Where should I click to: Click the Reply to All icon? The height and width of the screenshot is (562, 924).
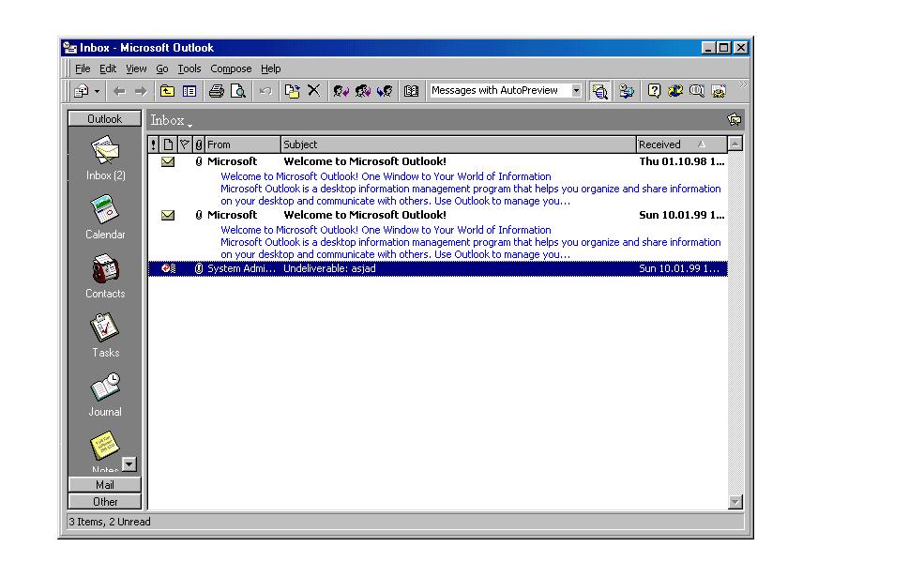tap(362, 91)
